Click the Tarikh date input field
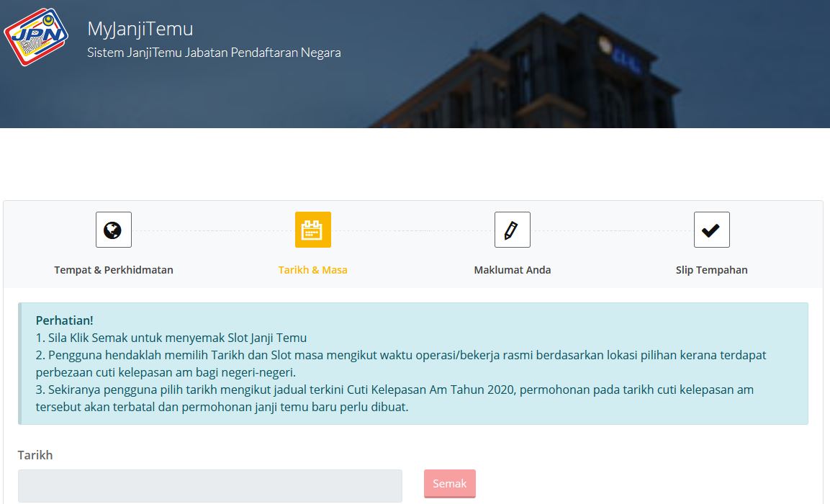 (x=210, y=485)
